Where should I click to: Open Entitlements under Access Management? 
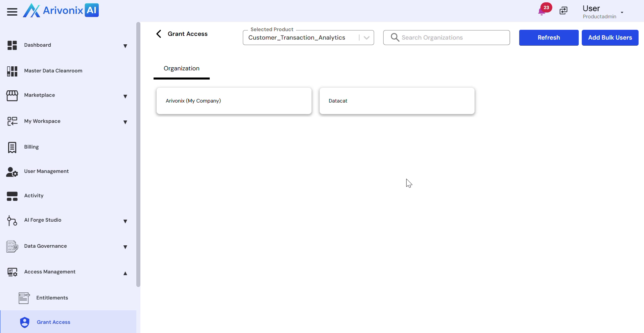pyautogui.click(x=52, y=298)
